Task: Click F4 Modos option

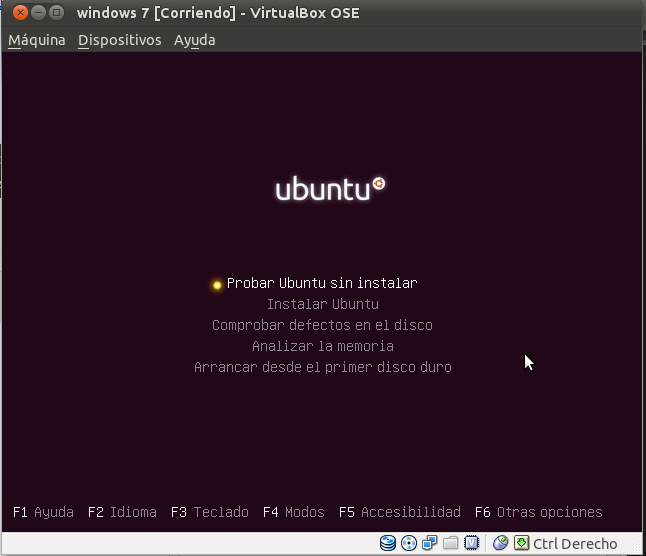Action: [x=294, y=512]
